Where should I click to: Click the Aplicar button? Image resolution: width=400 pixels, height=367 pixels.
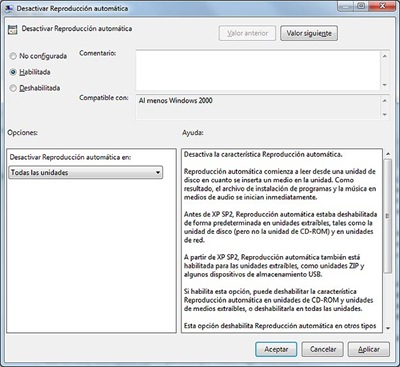(369, 349)
